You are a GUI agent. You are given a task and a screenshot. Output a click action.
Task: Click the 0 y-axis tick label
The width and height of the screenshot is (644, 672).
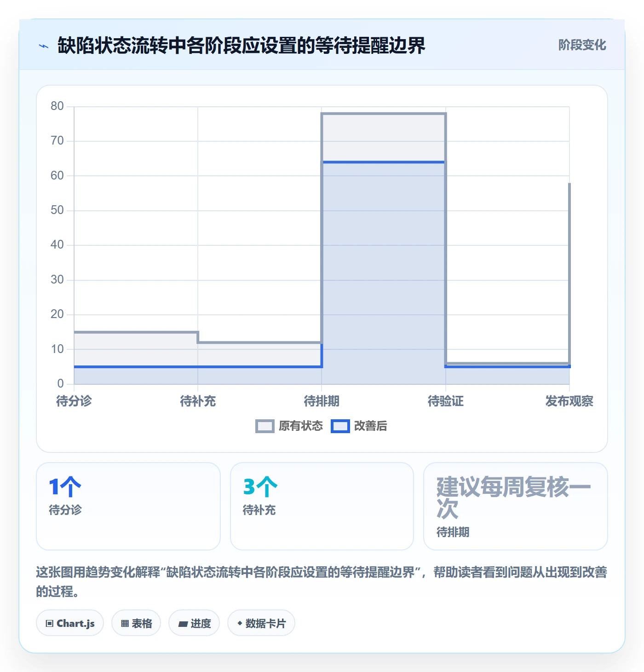pyautogui.click(x=60, y=384)
